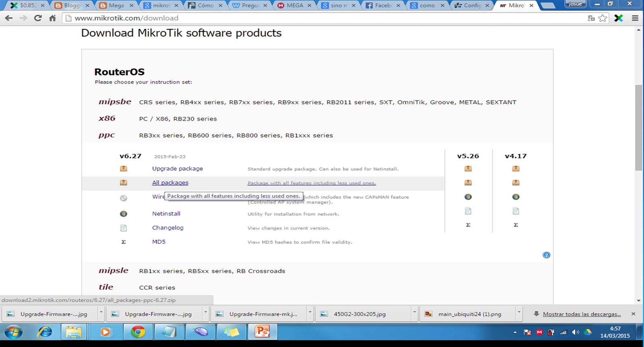Open the all-features package description link
Viewport: 644px width, 347px height.
point(312,183)
